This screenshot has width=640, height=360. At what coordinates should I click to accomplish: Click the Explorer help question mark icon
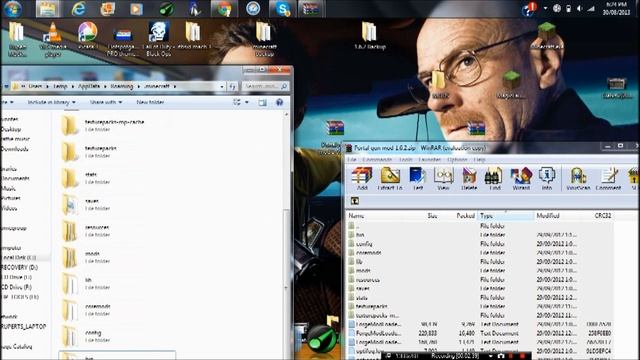coord(280,102)
